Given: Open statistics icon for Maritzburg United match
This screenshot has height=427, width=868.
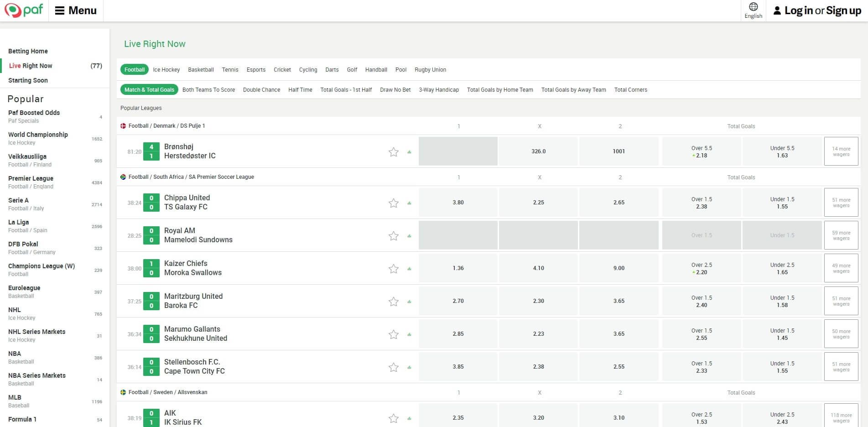Looking at the screenshot, I should [x=409, y=302].
